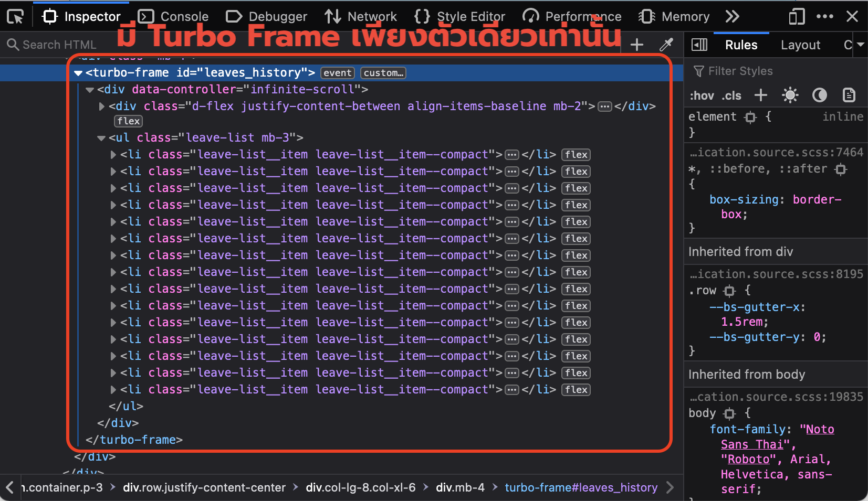The image size is (868, 501).
Task: Switch to the Layout sidebar tab
Action: pyautogui.click(x=800, y=45)
